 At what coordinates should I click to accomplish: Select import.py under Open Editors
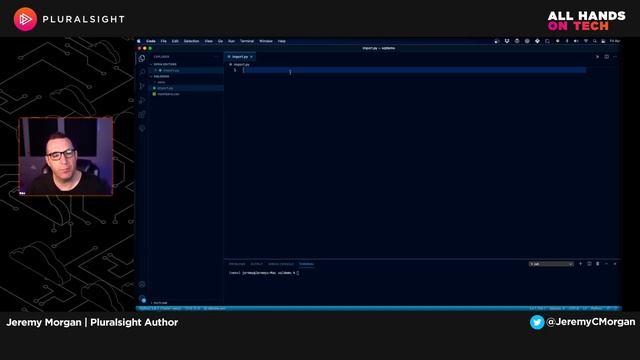(171, 70)
